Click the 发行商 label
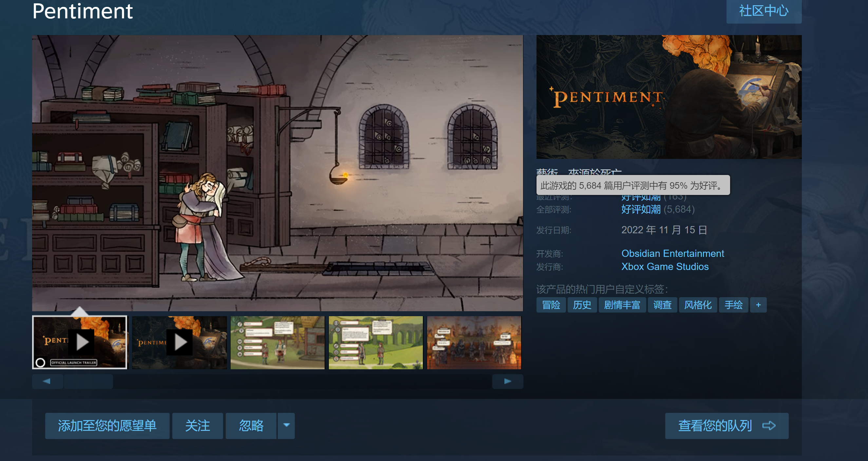This screenshot has height=461, width=868. [550, 267]
